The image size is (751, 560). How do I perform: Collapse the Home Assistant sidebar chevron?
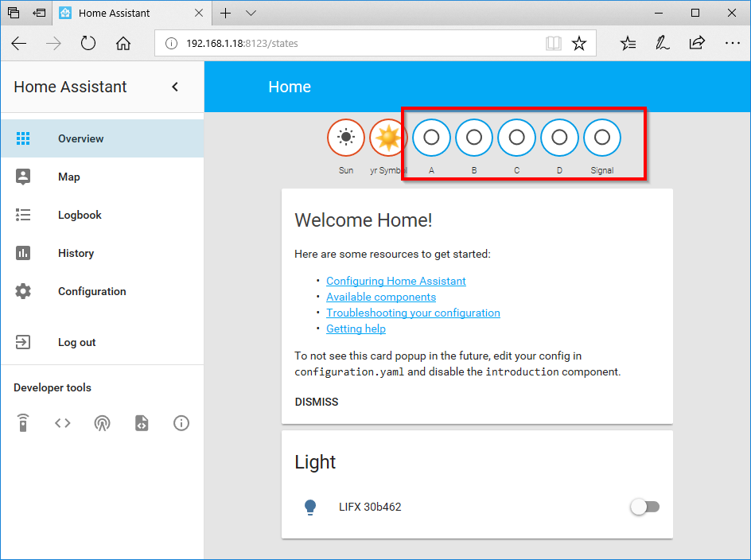[x=175, y=87]
